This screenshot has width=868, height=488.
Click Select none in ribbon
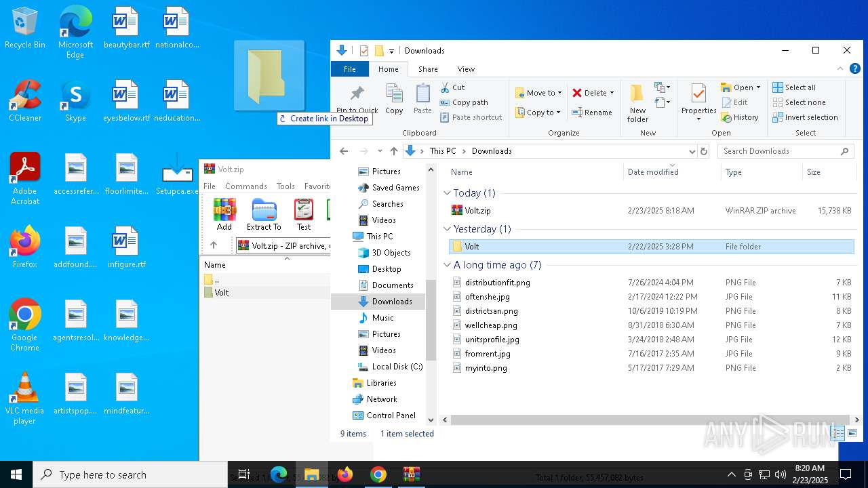coord(799,102)
